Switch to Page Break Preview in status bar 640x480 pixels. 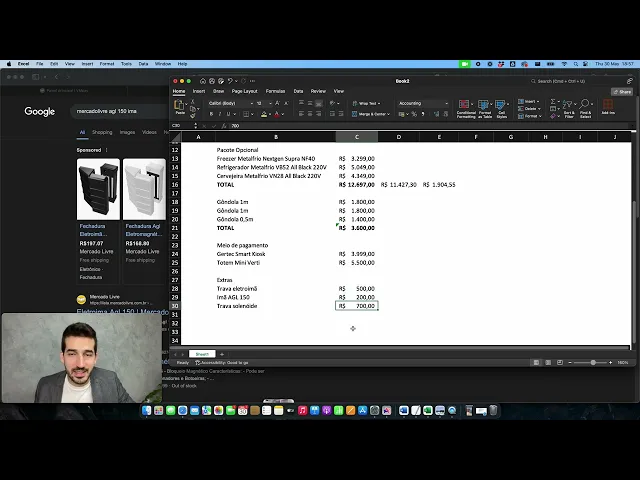(560, 362)
